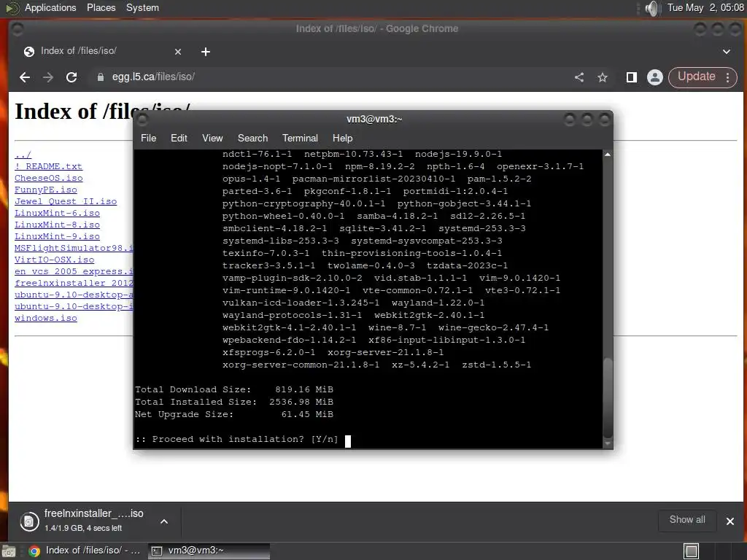Viewport: 747px width, 560px height.
Task: Click the freelnxinstaller download icon
Action: tap(29, 521)
